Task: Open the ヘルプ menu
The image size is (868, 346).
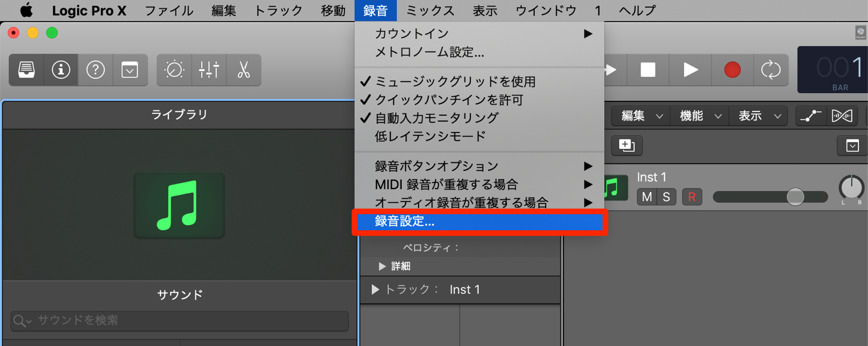Action: pyautogui.click(x=637, y=10)
